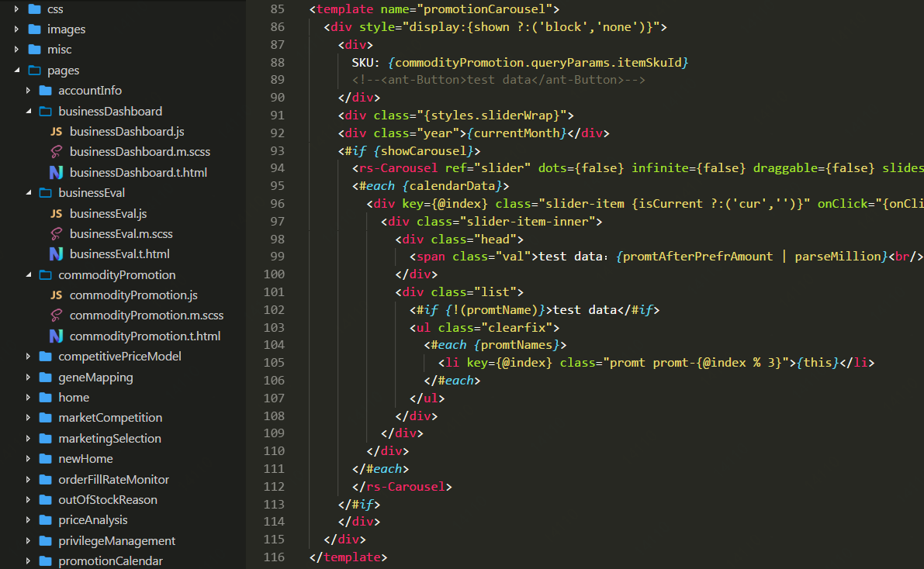Screen dimensions: 924x569
Task: Click the JS icon of businessDashboard.js
Action: coord(56,131)
